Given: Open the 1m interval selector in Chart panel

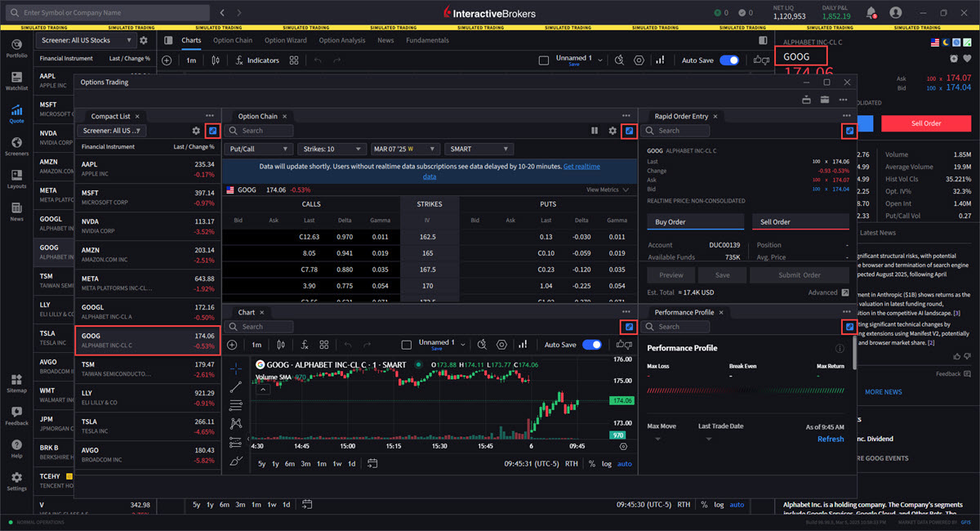Looking at the screenshot, I should click(256, 345).
